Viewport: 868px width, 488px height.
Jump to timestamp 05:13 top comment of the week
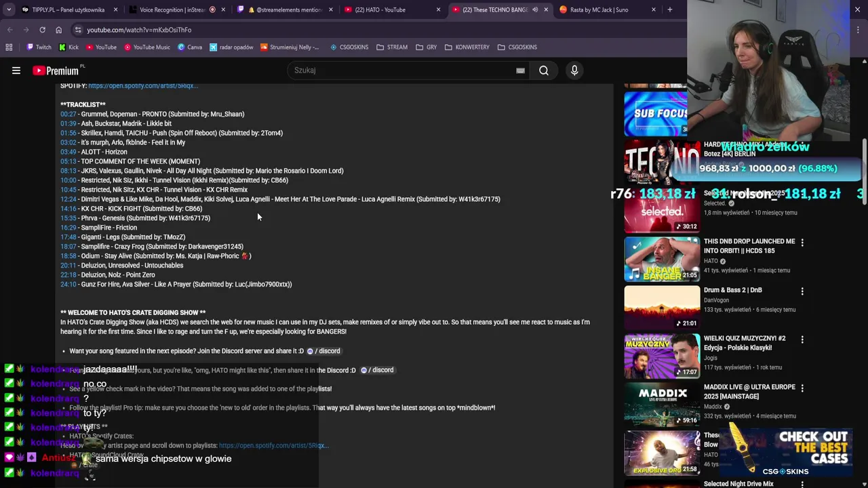coord(68,161)
